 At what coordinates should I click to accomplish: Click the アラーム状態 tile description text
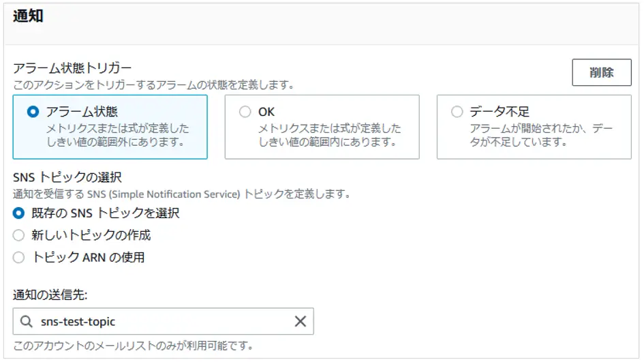117,135
